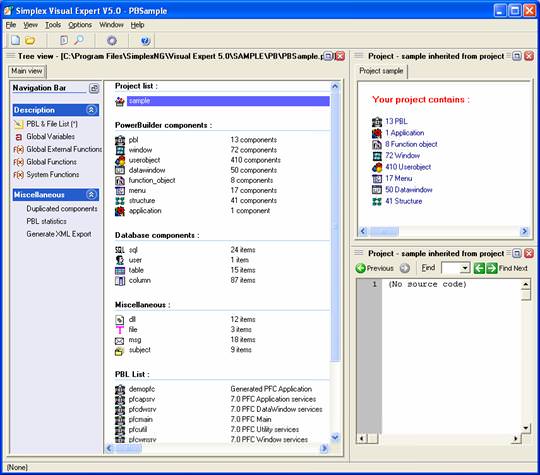The width and height of the screenshot is (540, 475).
Task: Click the envelope msg icon
Action: click(120, 341)
